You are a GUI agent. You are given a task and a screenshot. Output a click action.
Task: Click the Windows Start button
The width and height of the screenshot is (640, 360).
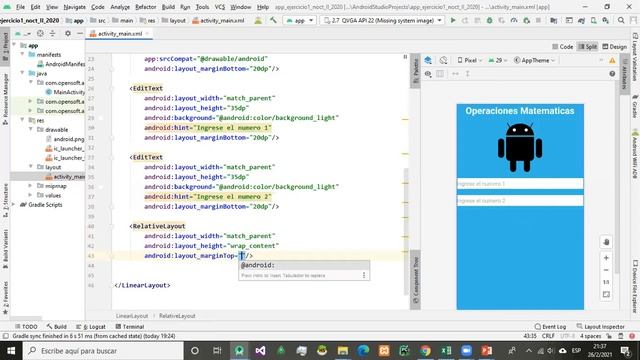pos(11,351)
